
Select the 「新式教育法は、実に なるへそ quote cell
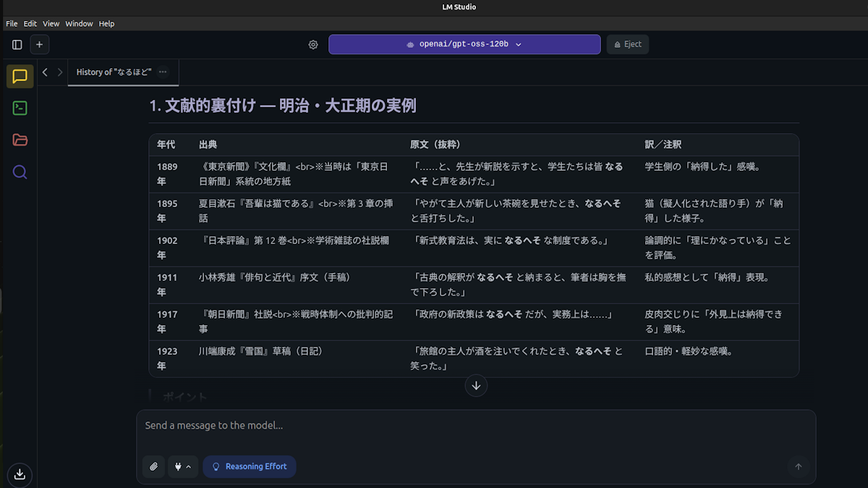(520, 248)
